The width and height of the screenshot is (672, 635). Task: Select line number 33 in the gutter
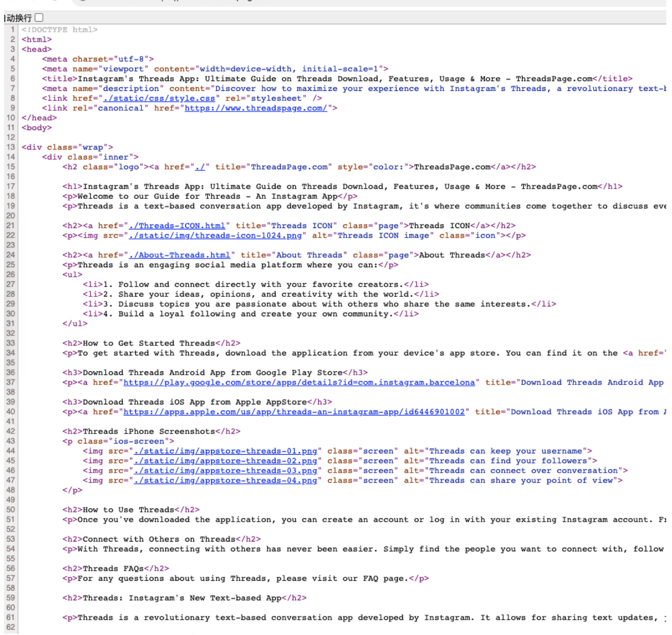click(11, 343)
